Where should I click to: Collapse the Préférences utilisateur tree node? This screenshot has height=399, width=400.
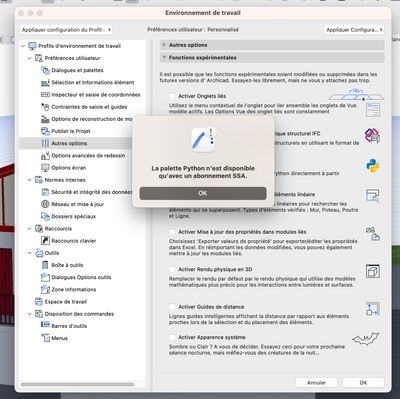[29, 58]
